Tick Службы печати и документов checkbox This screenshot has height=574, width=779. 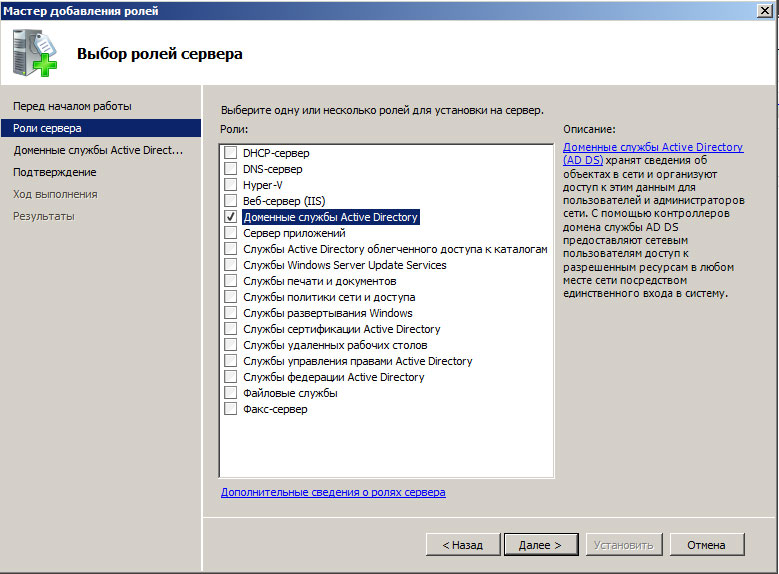click(230, 281)
